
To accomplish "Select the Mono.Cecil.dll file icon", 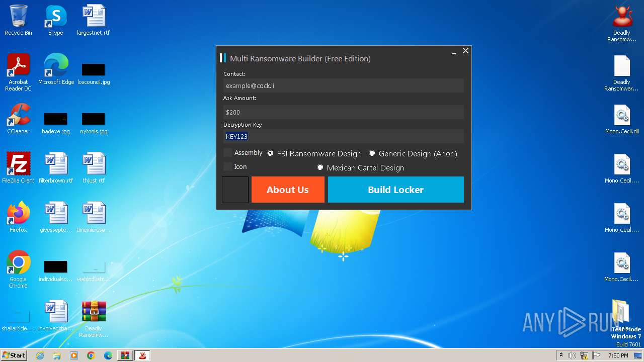I will 622,119.
